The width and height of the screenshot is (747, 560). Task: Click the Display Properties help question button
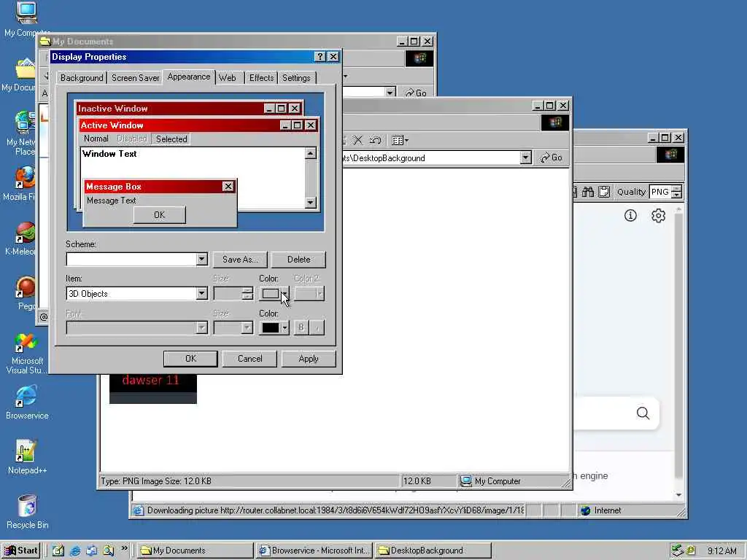click(320, 57)
